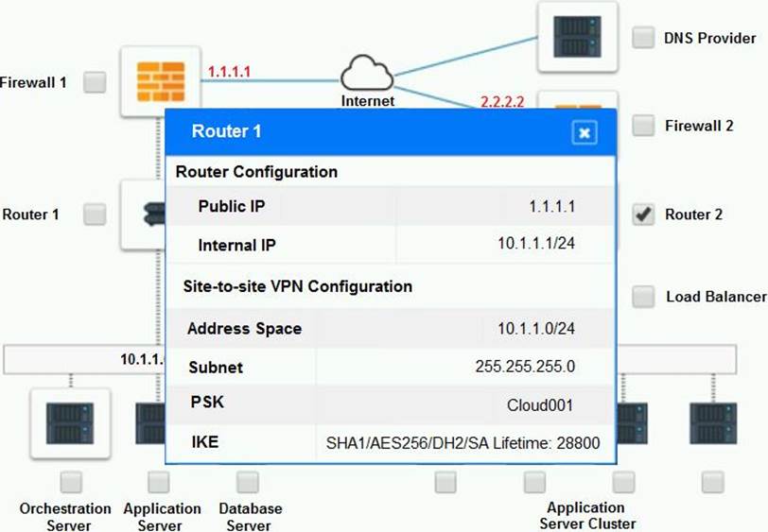This screenshot has width=768, height=532.
Task: Click the IKE settings value field
Action: 462,442
